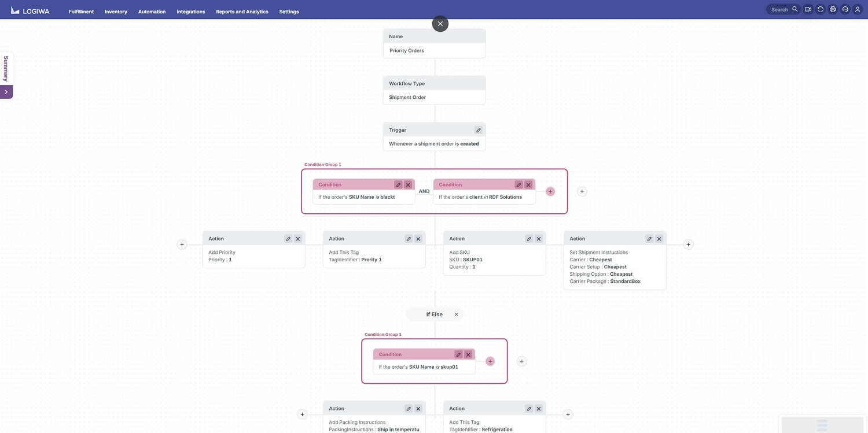Screen dimensions: 868x433
Task: Open the Inventory menu
Action: pyautogui.click(x=116, y=12)
